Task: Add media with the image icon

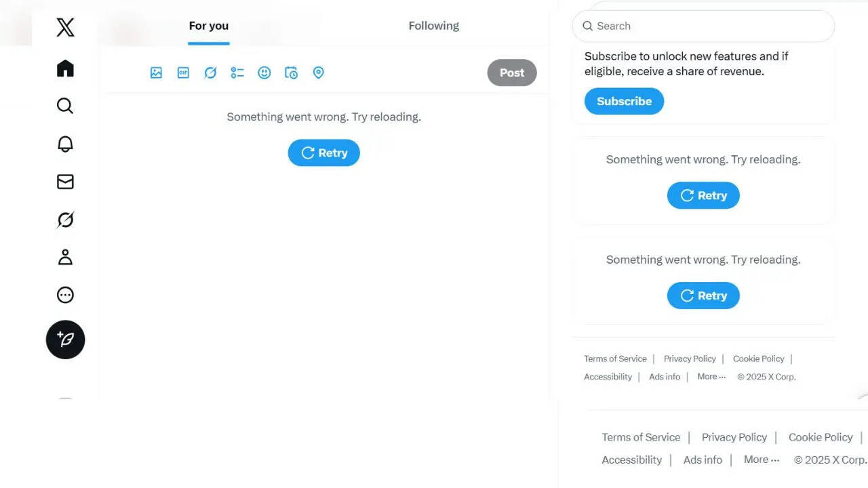Action: (x=156, y=73)
